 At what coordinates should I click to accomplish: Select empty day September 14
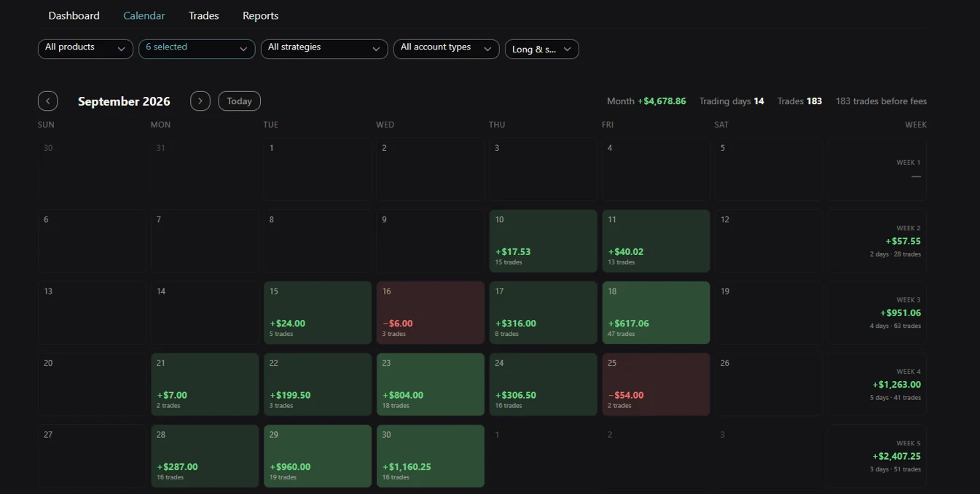pyautogui.click(x=205, y=313)
